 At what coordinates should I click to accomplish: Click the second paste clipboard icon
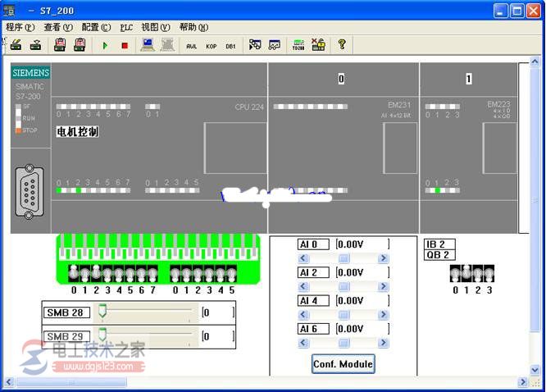click(x=80, y=45)
